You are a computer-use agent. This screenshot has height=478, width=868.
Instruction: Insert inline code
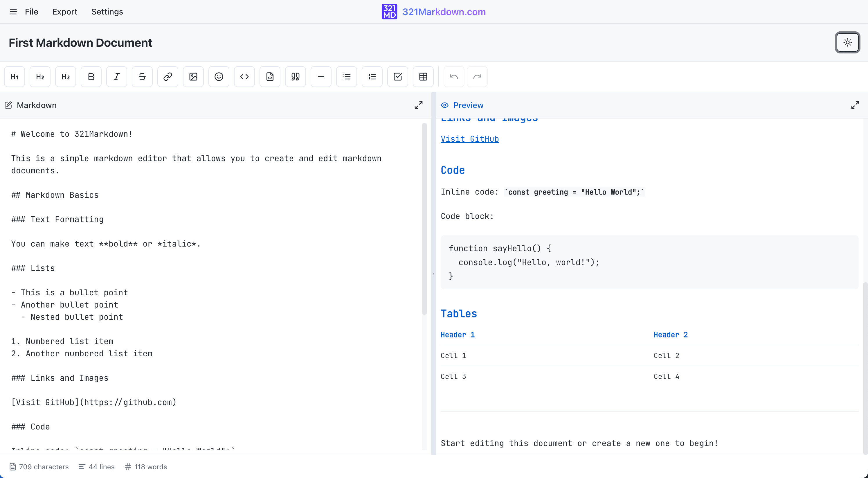244,77
